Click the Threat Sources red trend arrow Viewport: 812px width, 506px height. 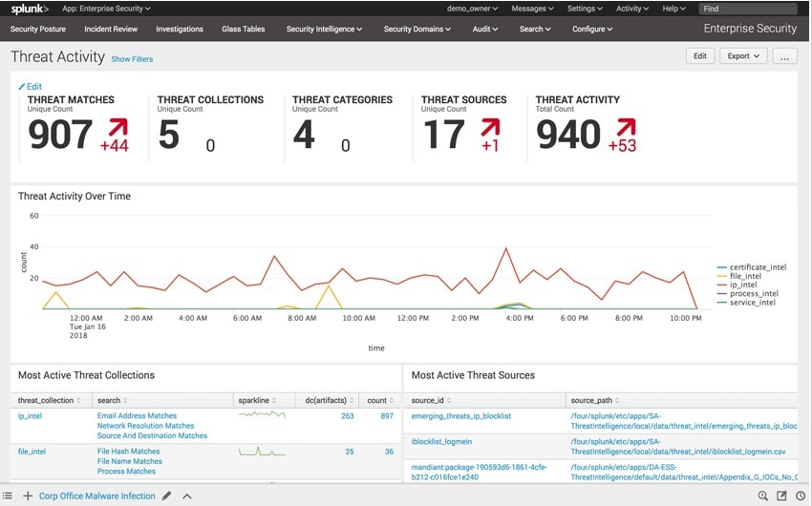tap(490, 127)
